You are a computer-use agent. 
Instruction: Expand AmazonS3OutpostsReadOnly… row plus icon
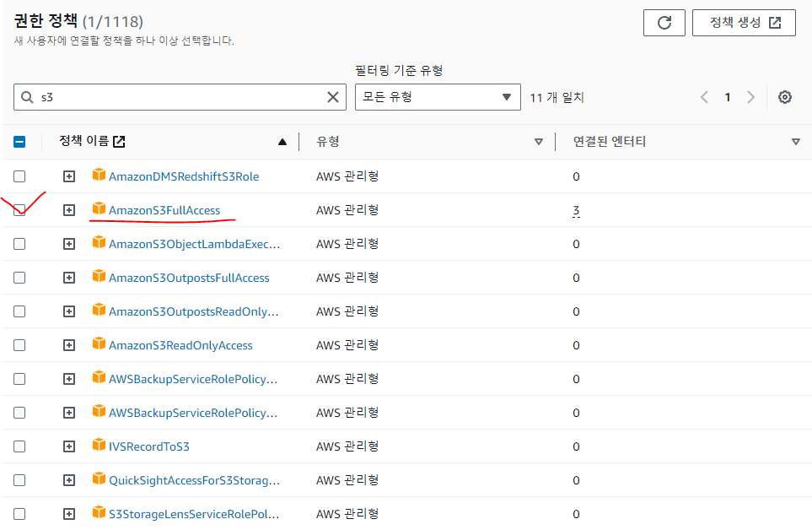click(x=69, y=311)
